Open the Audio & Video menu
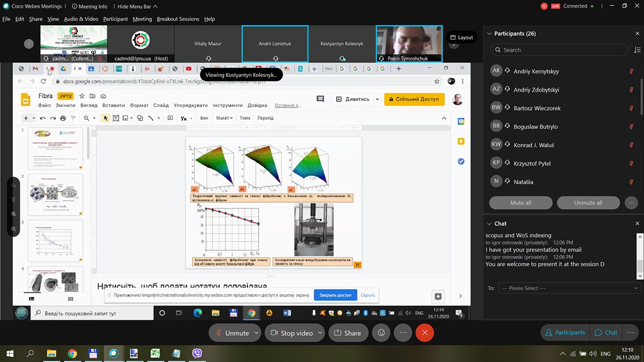This screenshot has width=644, height=362. click(81, 19)
